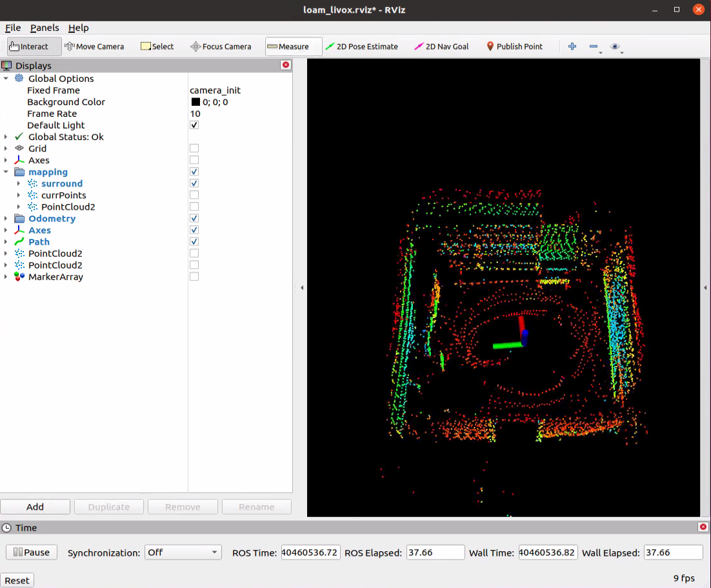Pause the time playback
The width and height of the screenshot is (711, 588).
click(32, 553)
